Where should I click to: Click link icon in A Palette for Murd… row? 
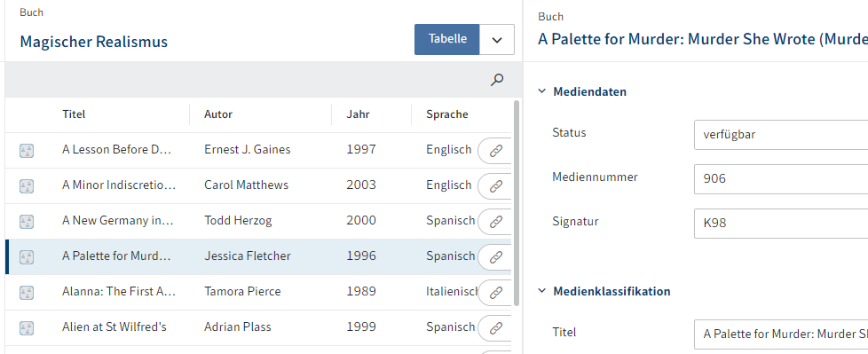[x=495, y=256]
